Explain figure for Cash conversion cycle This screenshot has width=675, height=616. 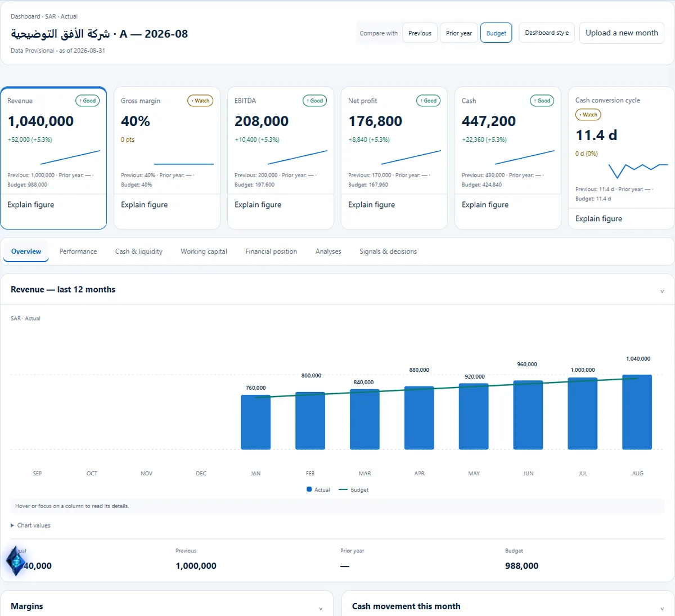599,219
